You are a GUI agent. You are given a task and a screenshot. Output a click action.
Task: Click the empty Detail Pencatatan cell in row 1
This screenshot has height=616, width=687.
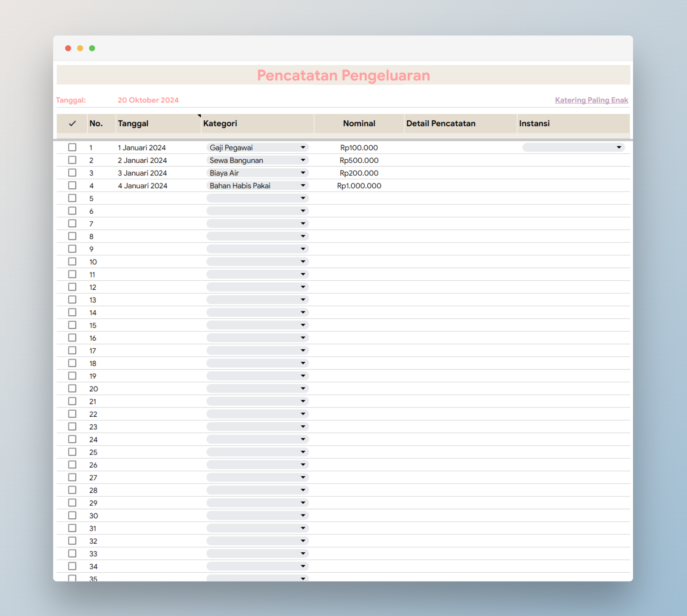[460, 147]
